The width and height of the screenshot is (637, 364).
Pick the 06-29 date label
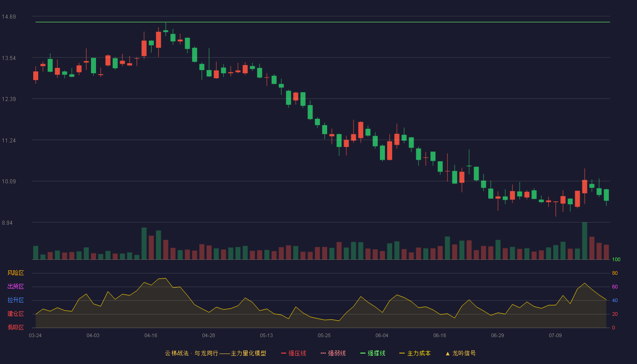click(497, 335)
